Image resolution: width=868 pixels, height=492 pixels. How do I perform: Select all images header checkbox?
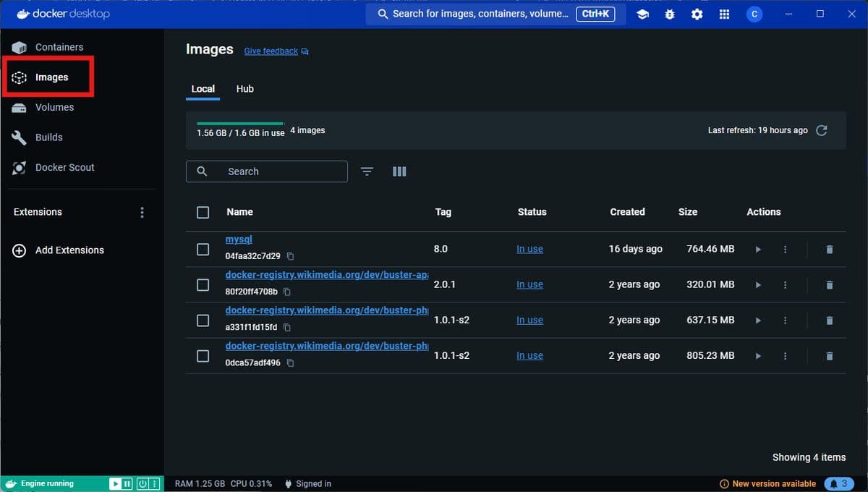click(x=203, y=212)
